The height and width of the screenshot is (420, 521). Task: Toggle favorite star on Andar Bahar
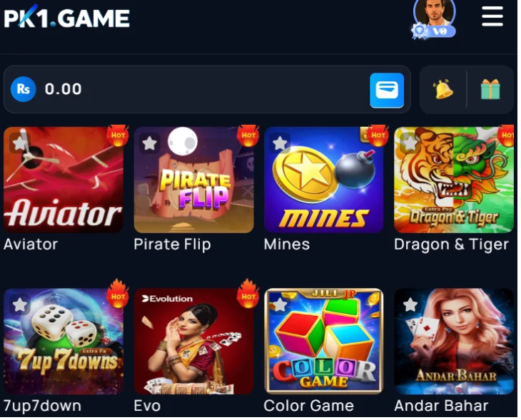(x=410, y=304)
